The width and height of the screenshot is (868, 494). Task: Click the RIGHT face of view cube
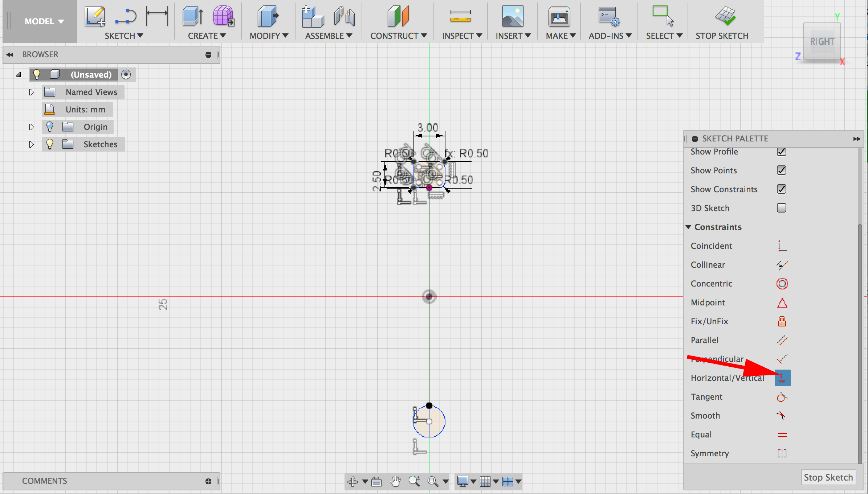pyautogui.click(x=822, y=42)
